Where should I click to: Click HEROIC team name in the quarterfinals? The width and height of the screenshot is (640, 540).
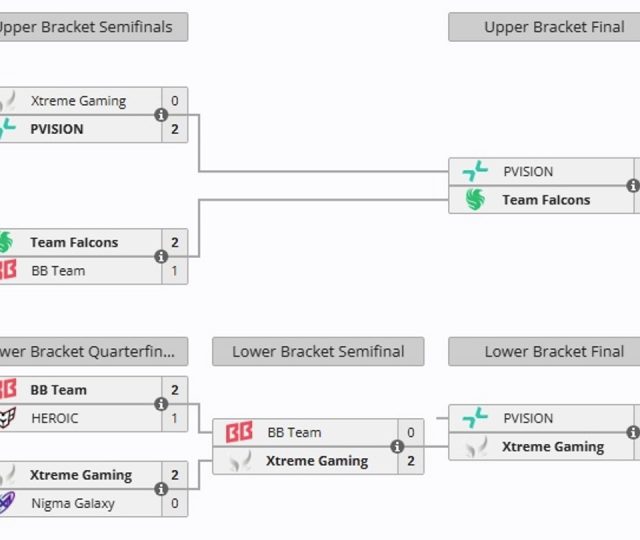pyautogui.click(x=54, y=418)
